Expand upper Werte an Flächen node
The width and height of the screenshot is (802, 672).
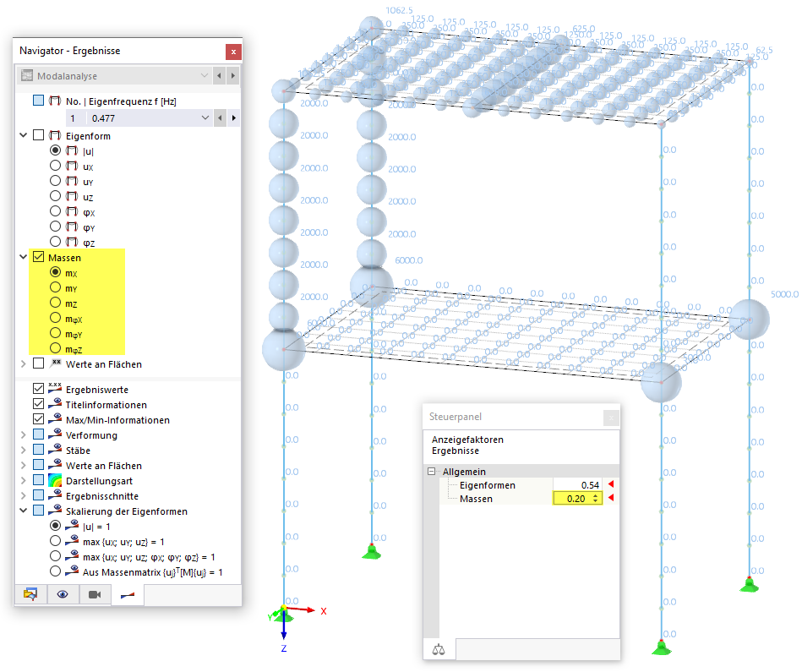point(23,363)
